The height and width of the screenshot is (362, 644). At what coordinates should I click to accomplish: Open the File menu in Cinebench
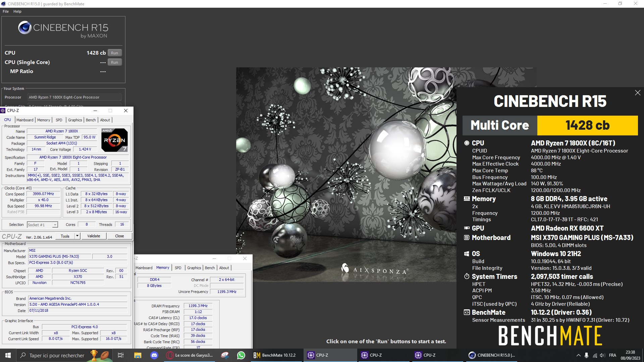click(6, 11)
